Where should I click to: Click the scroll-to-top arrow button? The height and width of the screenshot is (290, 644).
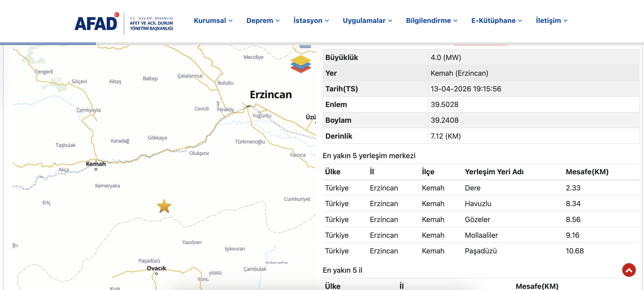pyautogui.click(x=629, y=270)
